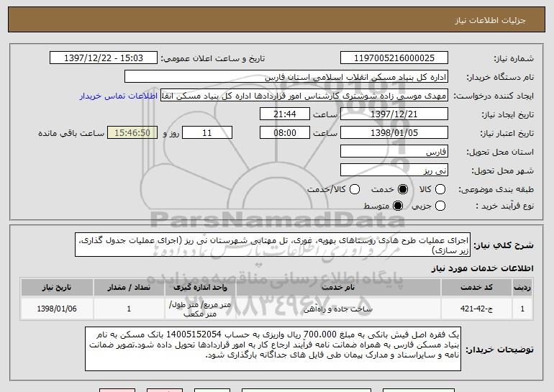The height and width of the screenshot is (392, 554).
Task: Click the اطلاعات خدمات مورد نیاز heading
Action: pyautogui.click(x=482, y=268)
